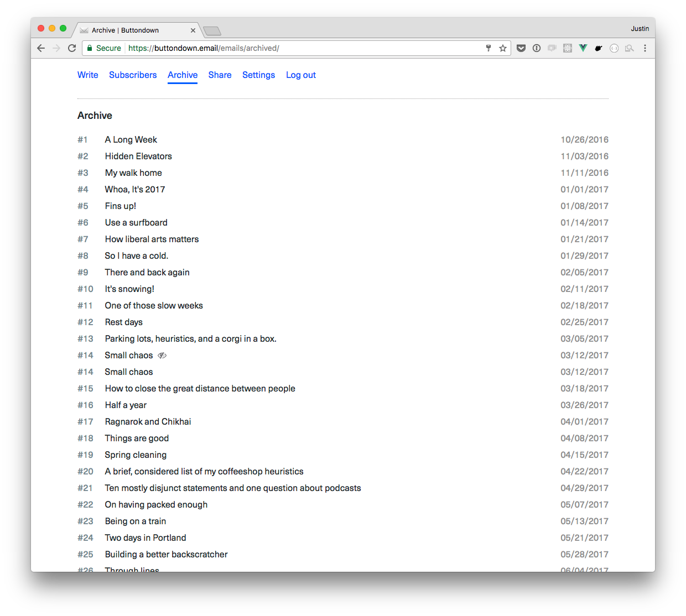Open the Vue.js devtools extension

tap(583, 48)
